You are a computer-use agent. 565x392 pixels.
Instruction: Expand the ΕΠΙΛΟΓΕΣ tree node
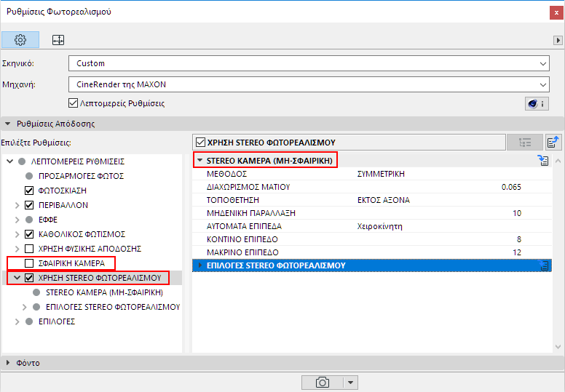[x=17, y=321]
